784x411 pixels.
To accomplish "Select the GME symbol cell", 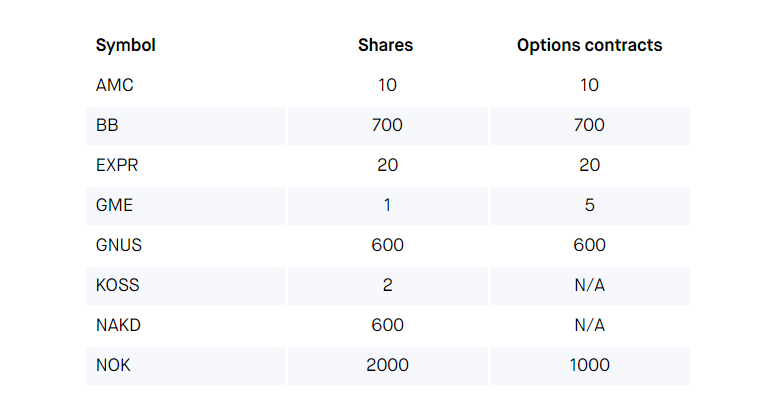I will coord(115,205).
